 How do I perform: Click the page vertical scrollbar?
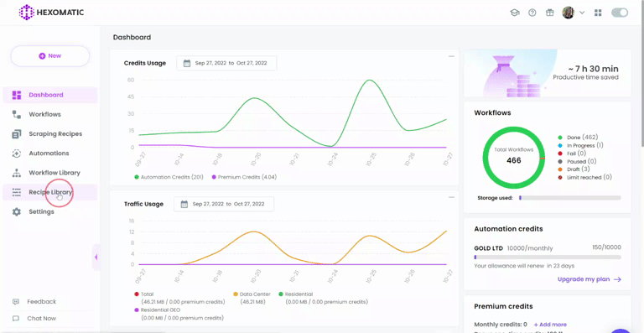641,74
